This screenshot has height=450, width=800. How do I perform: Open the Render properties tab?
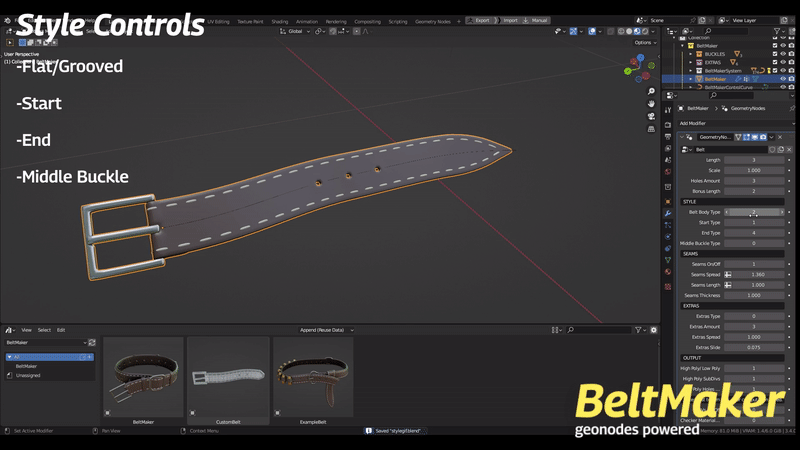[x=668, y=124]
